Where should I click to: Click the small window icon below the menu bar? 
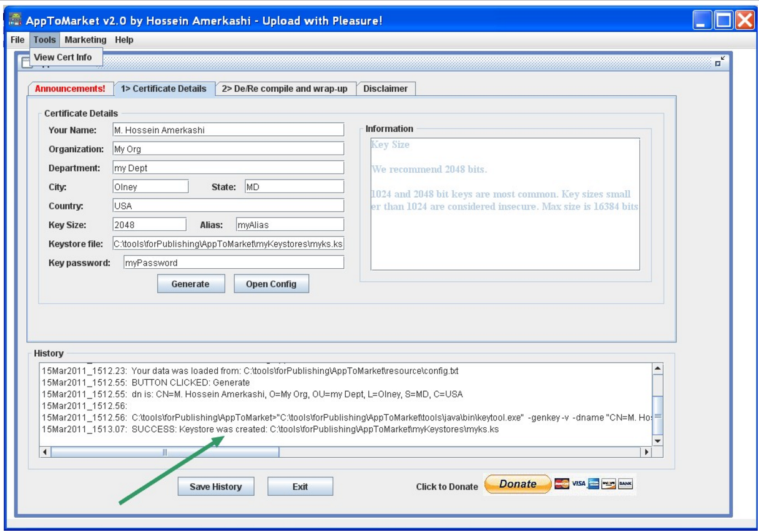click(26, 60)
